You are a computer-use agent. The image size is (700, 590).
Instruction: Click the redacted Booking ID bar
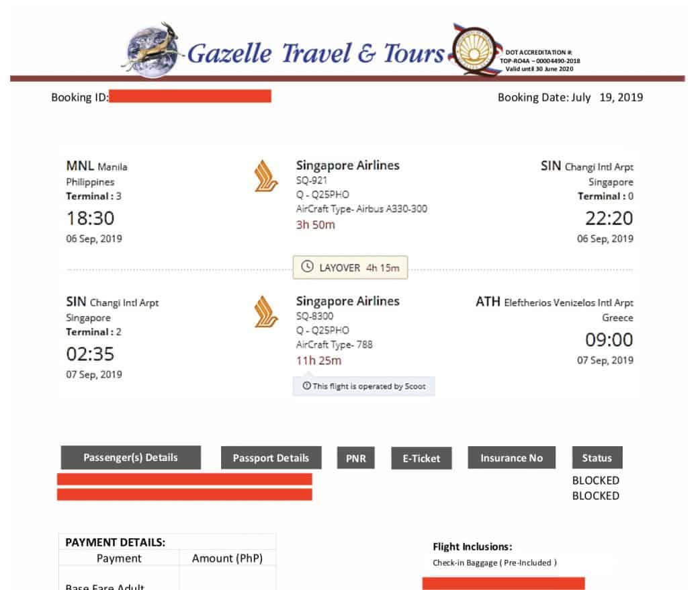189,97
